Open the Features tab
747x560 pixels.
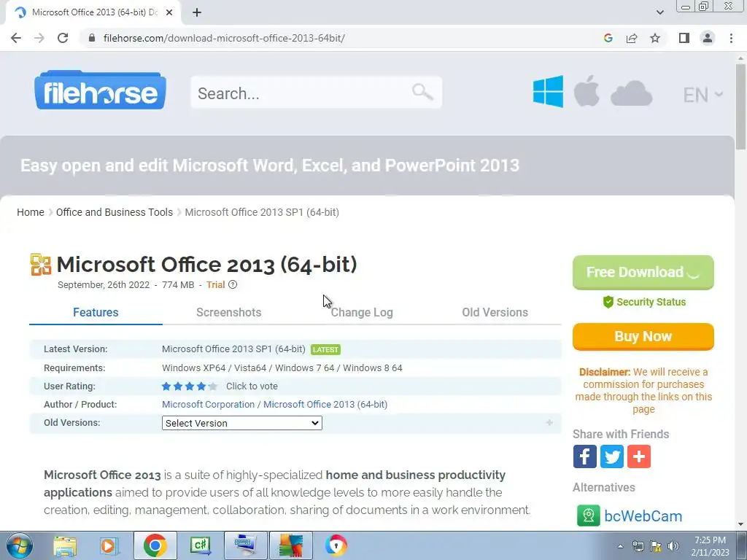coord(96,312)
